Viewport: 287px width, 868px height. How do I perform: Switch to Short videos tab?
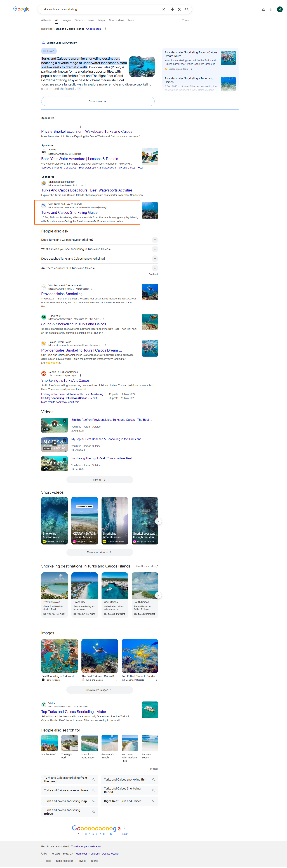116,20
